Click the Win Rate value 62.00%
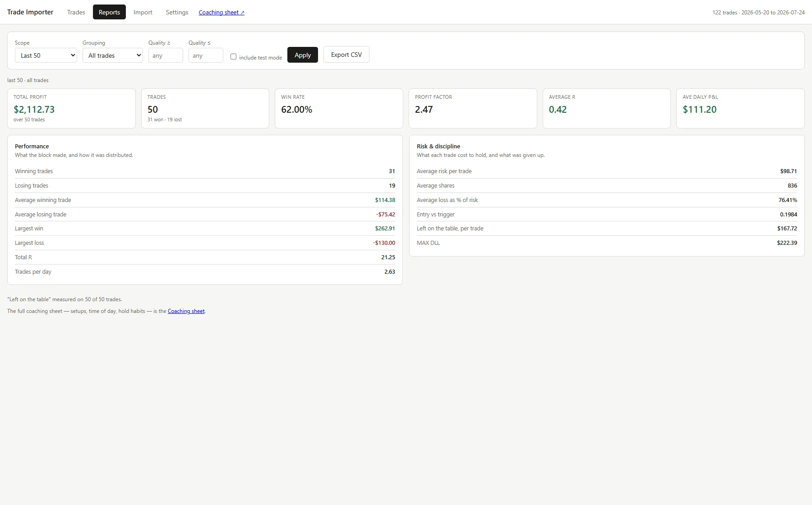 coord(296,110)
